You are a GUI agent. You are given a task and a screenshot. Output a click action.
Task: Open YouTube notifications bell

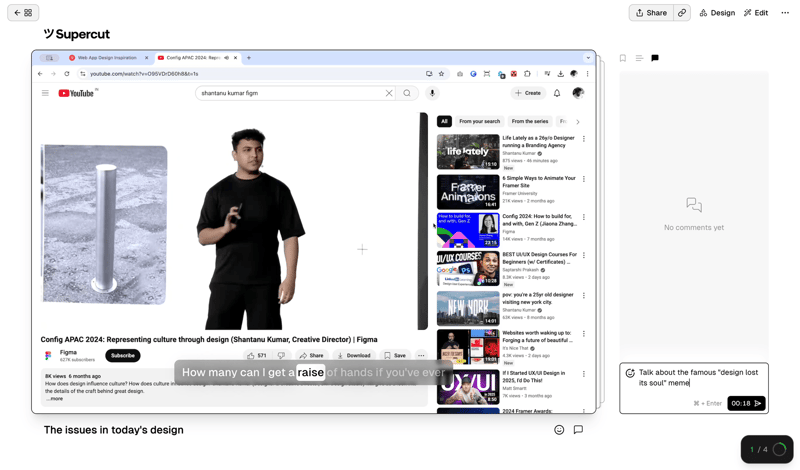click(x=557, y=93)
